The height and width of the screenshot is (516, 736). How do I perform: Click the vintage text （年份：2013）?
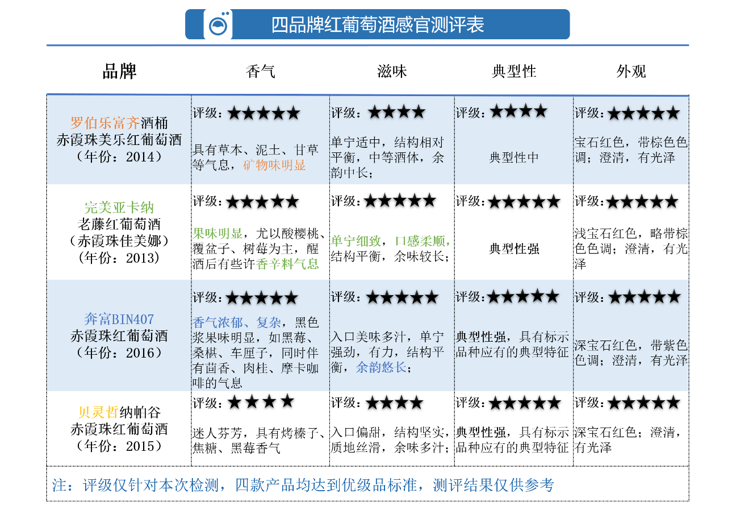pos(119,258)
